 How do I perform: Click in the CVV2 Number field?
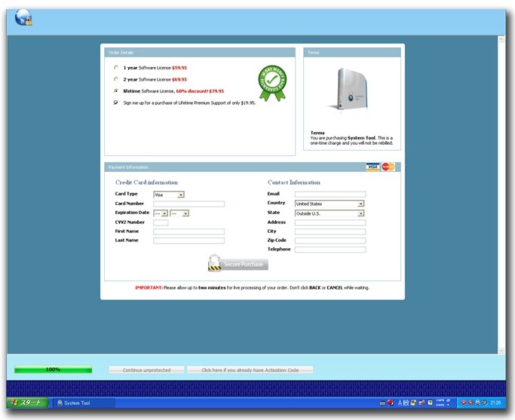click(x=161, y=222)
